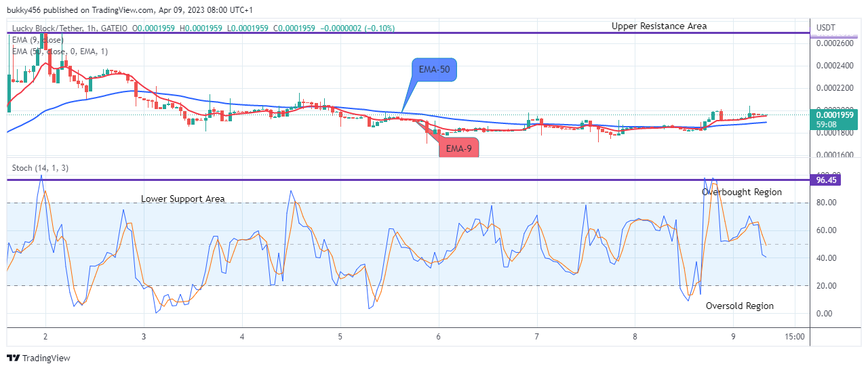Select the EMA (50, close, 0, EMA, 1) legend

(x=60, y=52)
